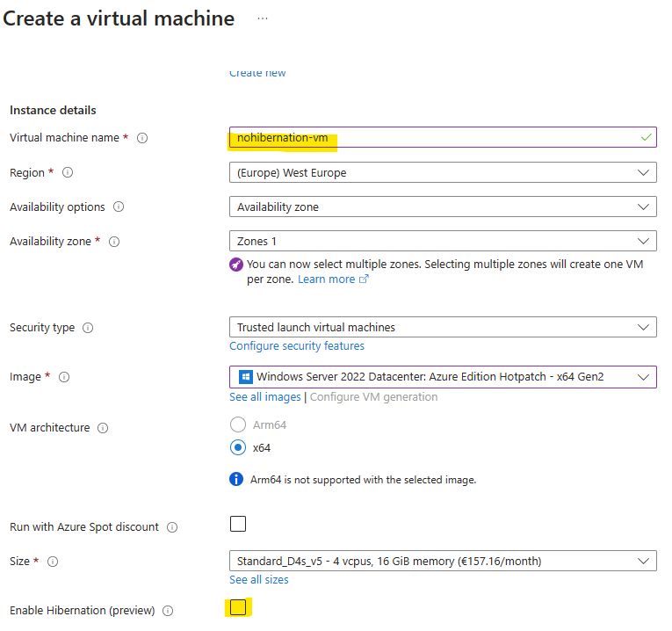Click the 'You can now select multiple zones' text
Image resolution: width=672 pixels, height=631 pixels.
tap(444, 272)
